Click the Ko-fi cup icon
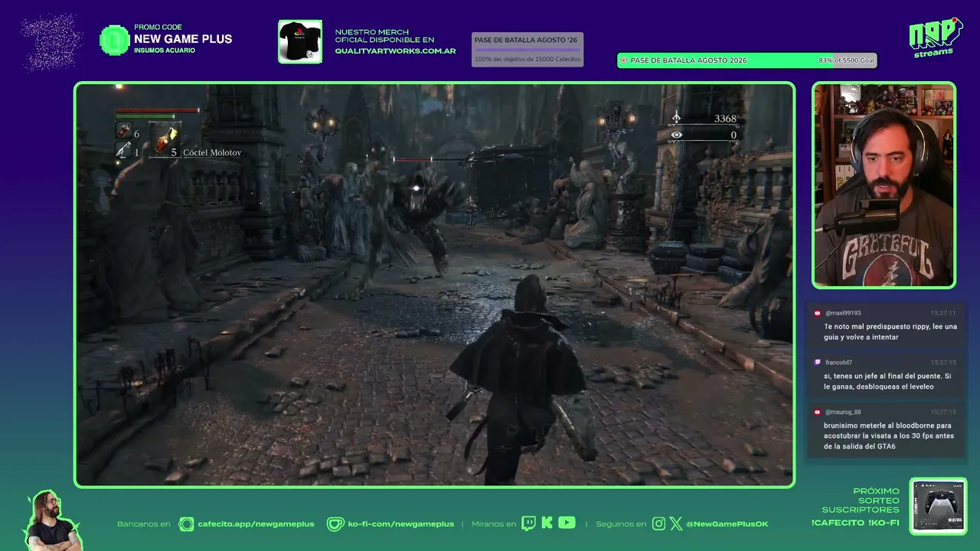The image size is (980, 551). click(x=335, y=523)
